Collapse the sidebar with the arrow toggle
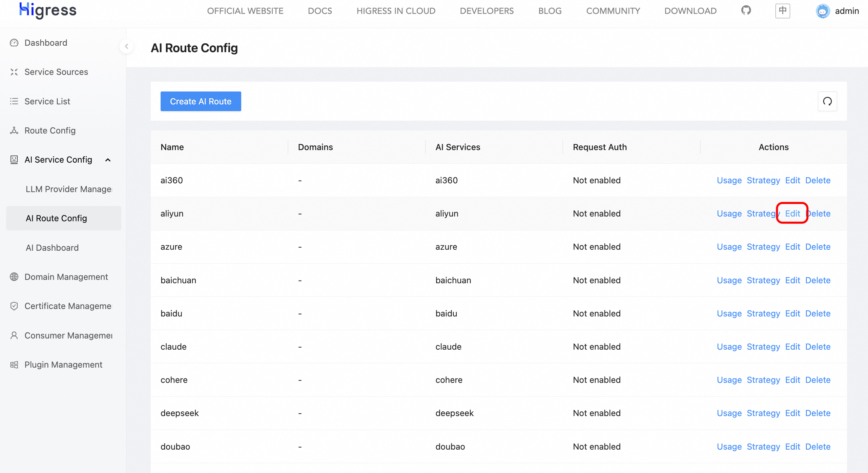 click(x=126, y=46)
